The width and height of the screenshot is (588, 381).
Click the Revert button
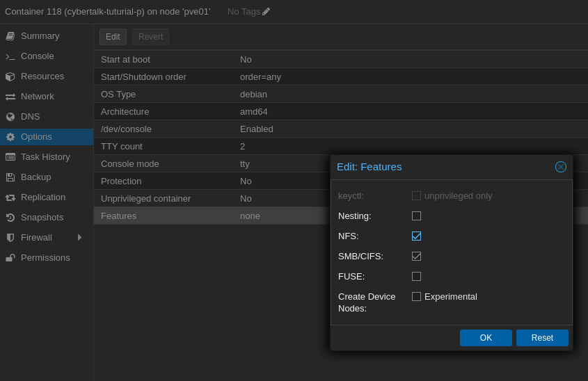tap(150, 37)
